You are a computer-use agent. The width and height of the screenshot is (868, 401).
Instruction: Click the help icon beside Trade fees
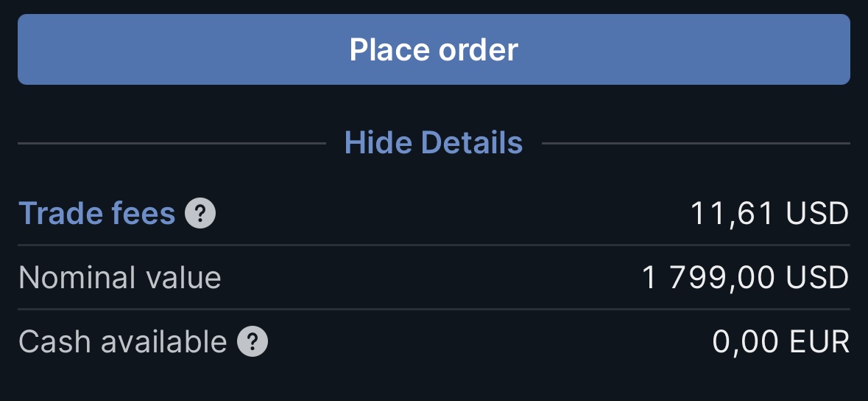pyautogui.click(x=200, y=215)
